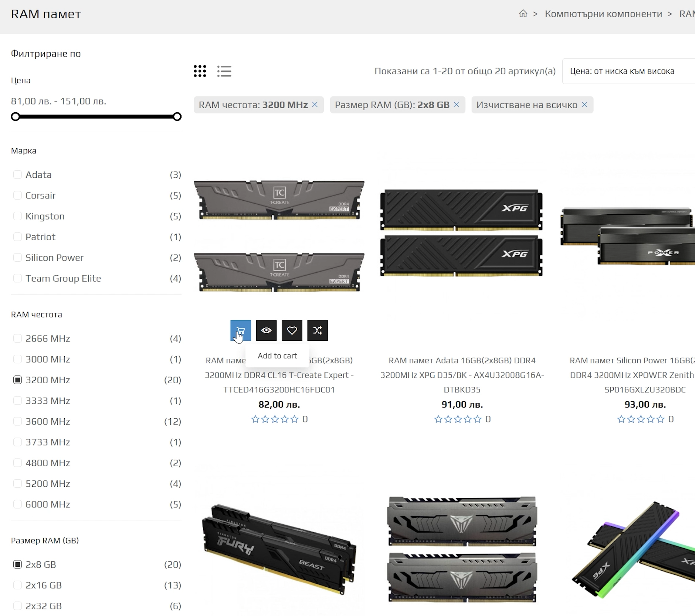
Task: Open the Silicon Power XPOWER RAM image
Action: click(628, 236)
